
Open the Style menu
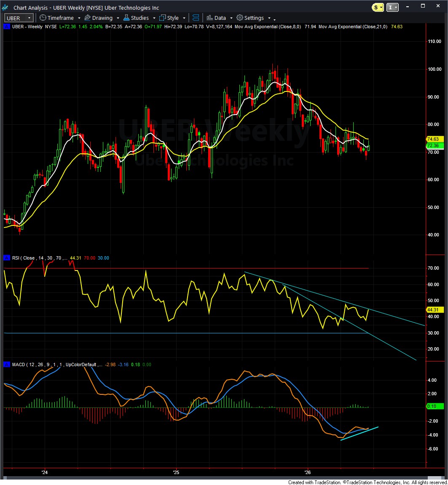click(x=173, y=18)
